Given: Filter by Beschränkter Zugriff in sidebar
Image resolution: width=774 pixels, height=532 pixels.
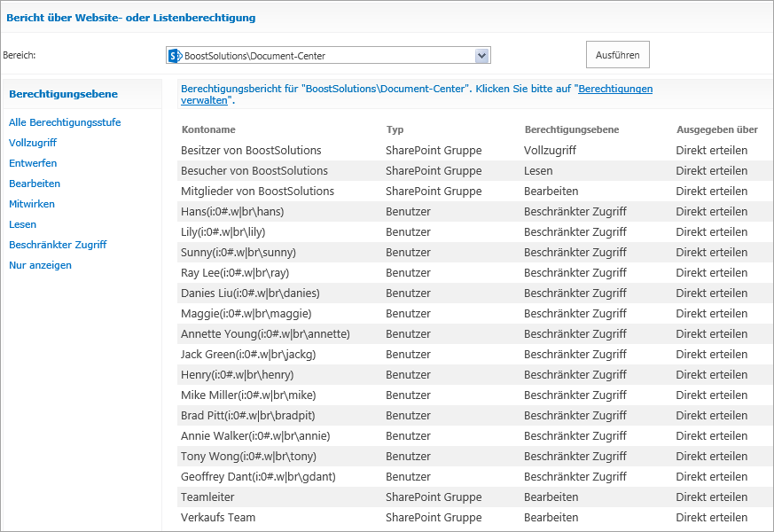Looking at the screenshot, I should pyautogui.click(x=58, y=245).
